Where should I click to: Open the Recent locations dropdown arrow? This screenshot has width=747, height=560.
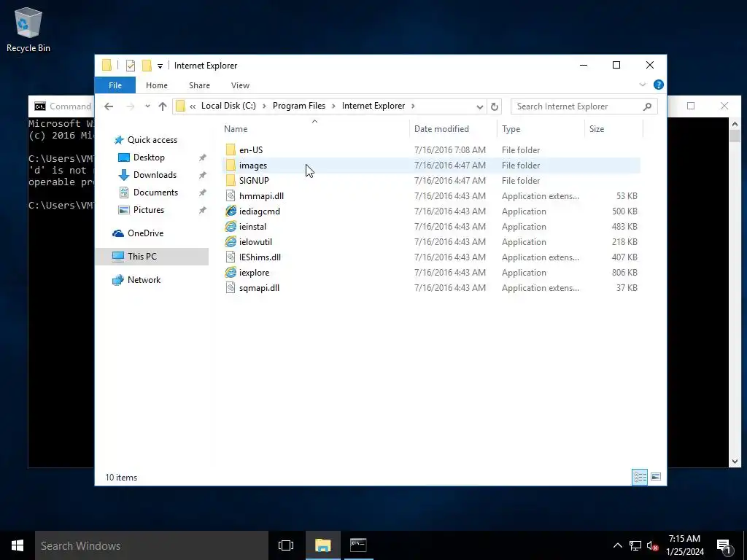(147, 106)
